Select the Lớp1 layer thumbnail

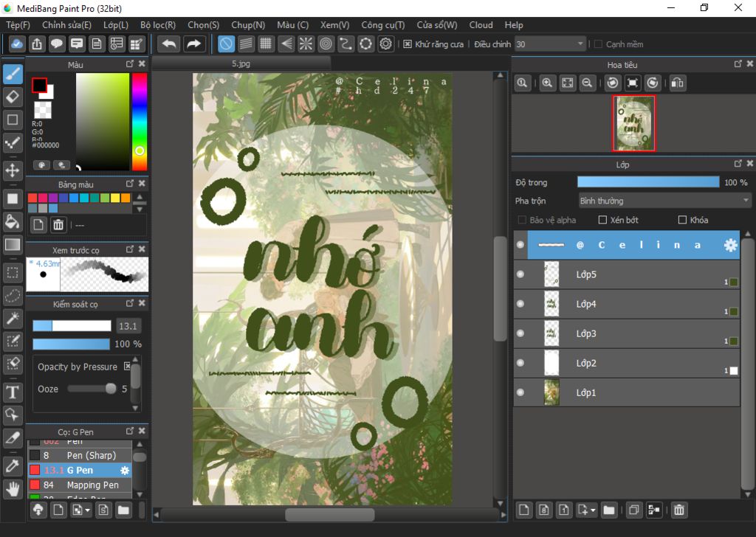pos(551,392)
